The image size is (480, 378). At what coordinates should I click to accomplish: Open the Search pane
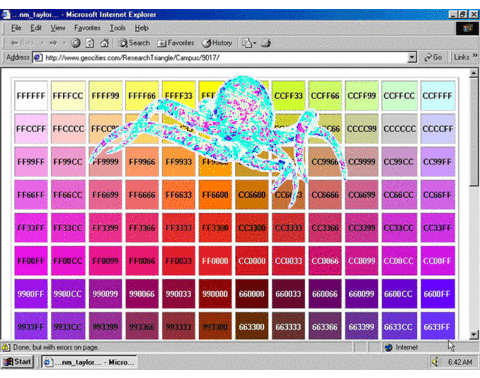point(134,43)
